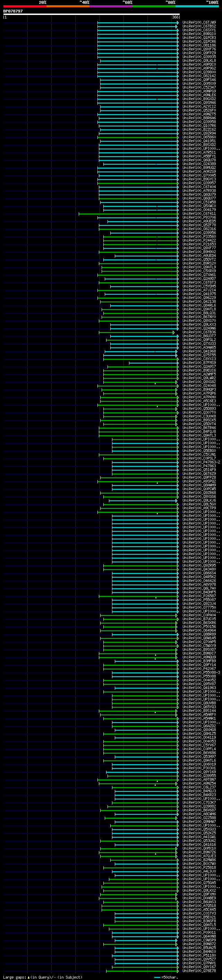Open hit UniRef100_P24422

199,240
